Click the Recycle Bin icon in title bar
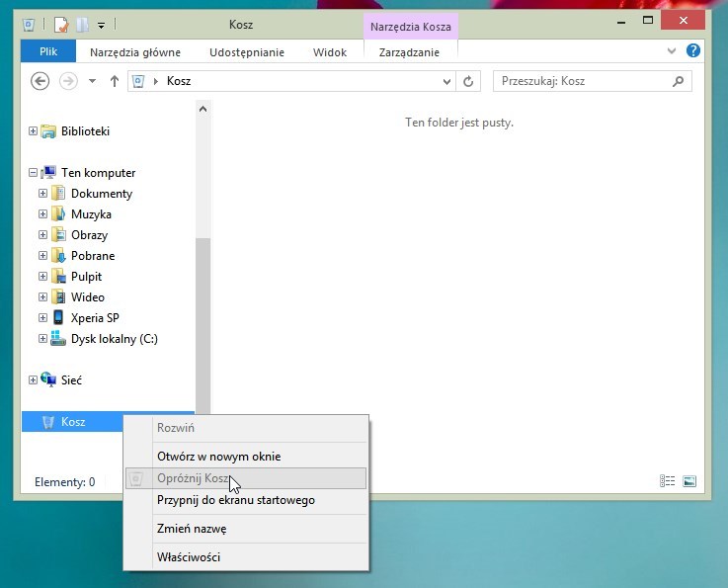The width and height of the screenshot is (728, 588). tap(29, 24)
